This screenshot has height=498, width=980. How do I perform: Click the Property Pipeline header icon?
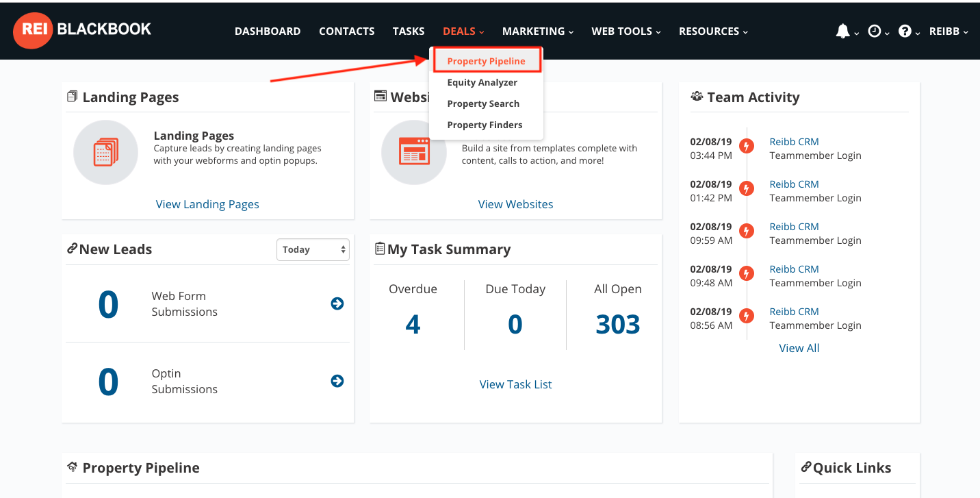tap(72, 467)
